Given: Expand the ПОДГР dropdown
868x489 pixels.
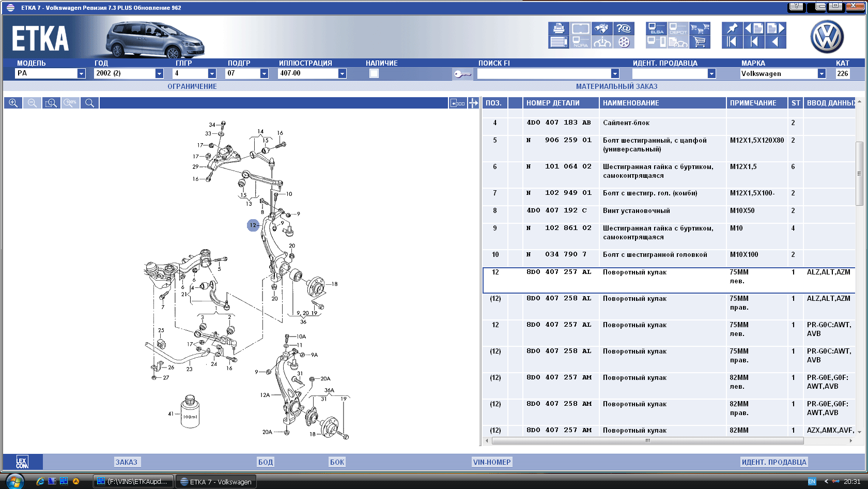Looking at the screenshot, I should coord(264,73).
